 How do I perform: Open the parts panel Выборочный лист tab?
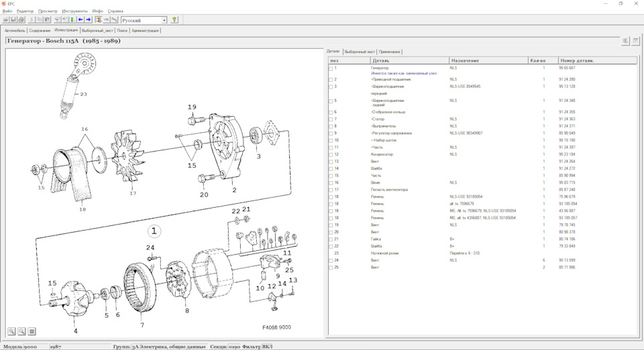click(x=360, y=52)
